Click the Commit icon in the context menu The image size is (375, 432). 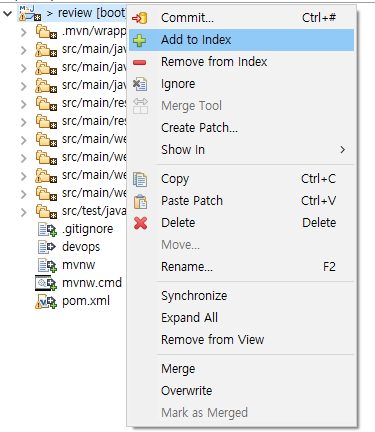point(140,18)
